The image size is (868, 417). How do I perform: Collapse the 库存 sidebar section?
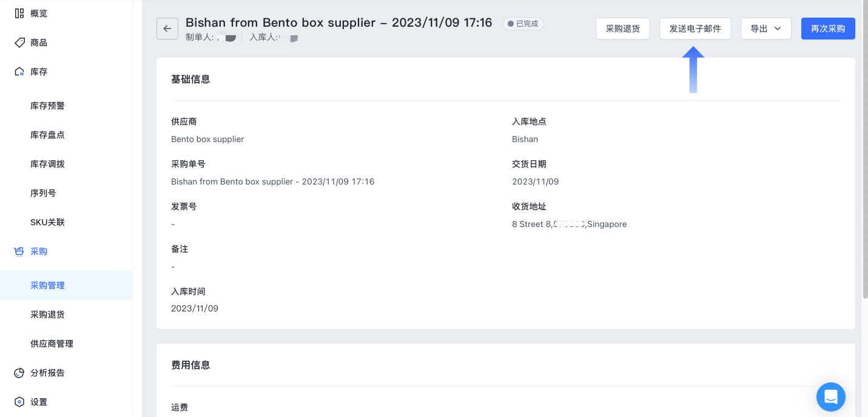tap(66, 72)
